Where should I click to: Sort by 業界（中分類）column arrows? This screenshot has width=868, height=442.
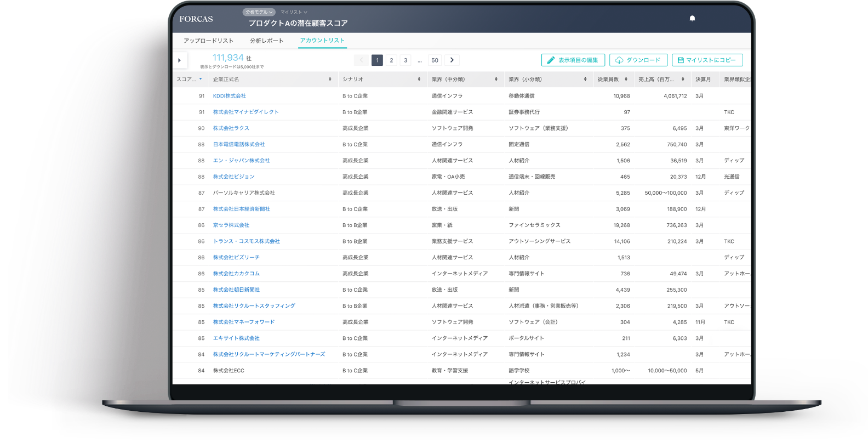click(x=496, y=80)
